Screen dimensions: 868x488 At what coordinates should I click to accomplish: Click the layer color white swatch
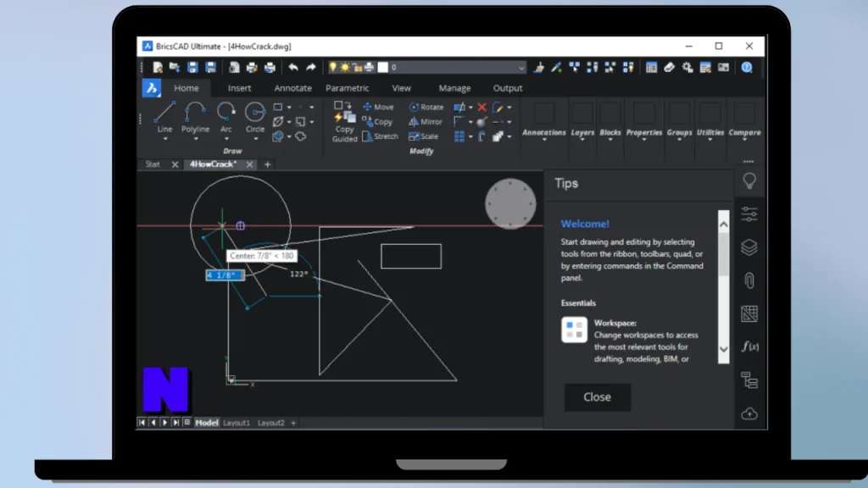click(383, 68)
